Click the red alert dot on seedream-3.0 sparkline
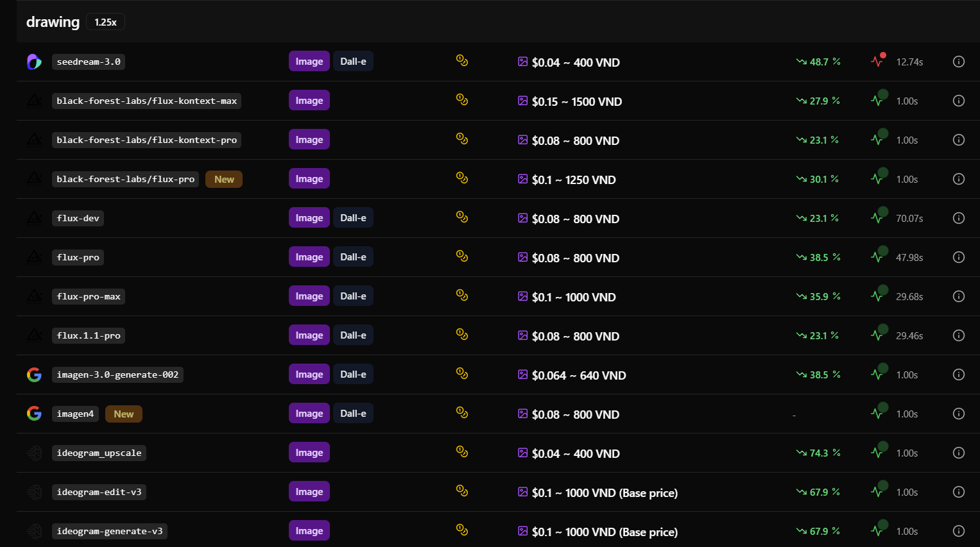This screenshot has width=980, height=547. [x=884, y=56]
